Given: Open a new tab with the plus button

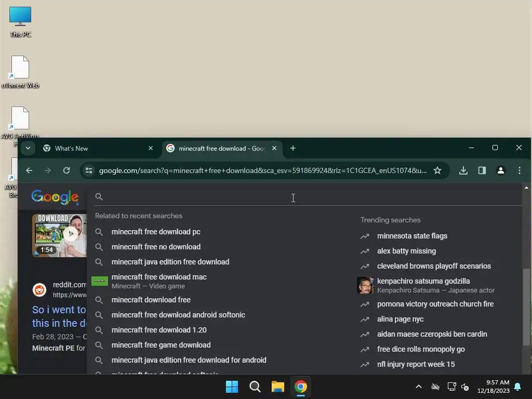Looking at the screenshot, I should tap(293, 148).
